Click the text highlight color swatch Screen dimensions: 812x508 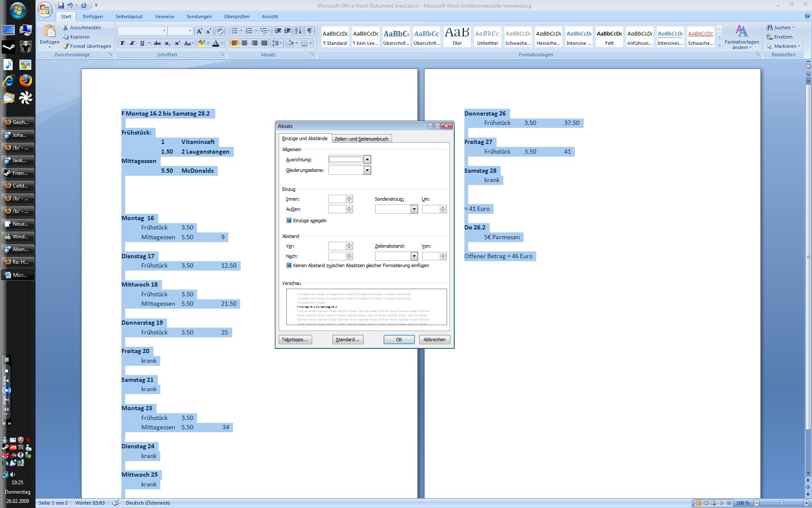pos(202,43)
